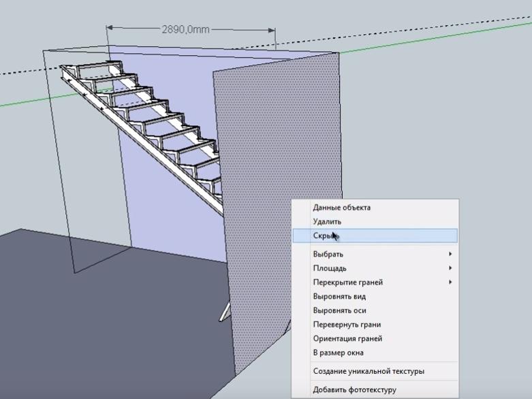532x399 pixels.
Task: Select Выровнять вид menu entry
Action: tap(339, 297)
